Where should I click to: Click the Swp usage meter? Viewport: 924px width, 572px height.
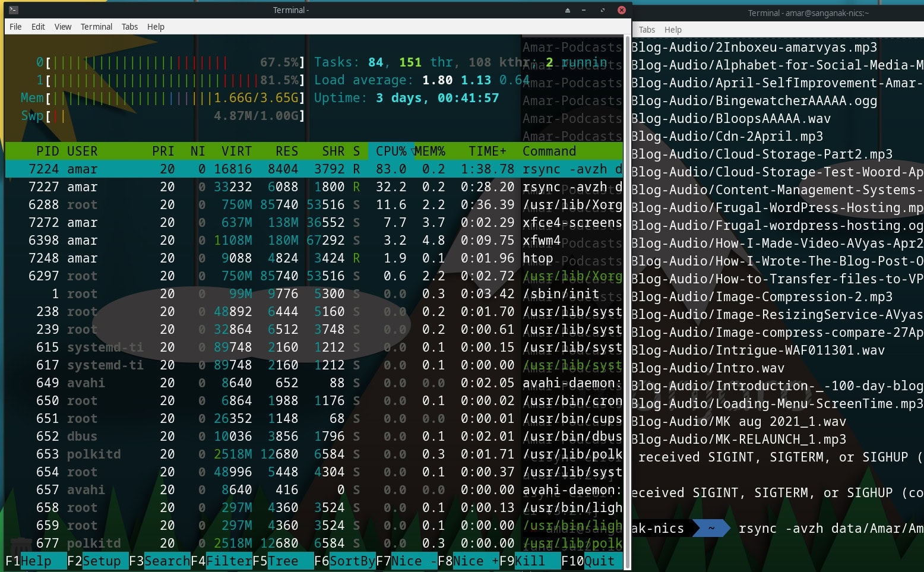[163, 115]
